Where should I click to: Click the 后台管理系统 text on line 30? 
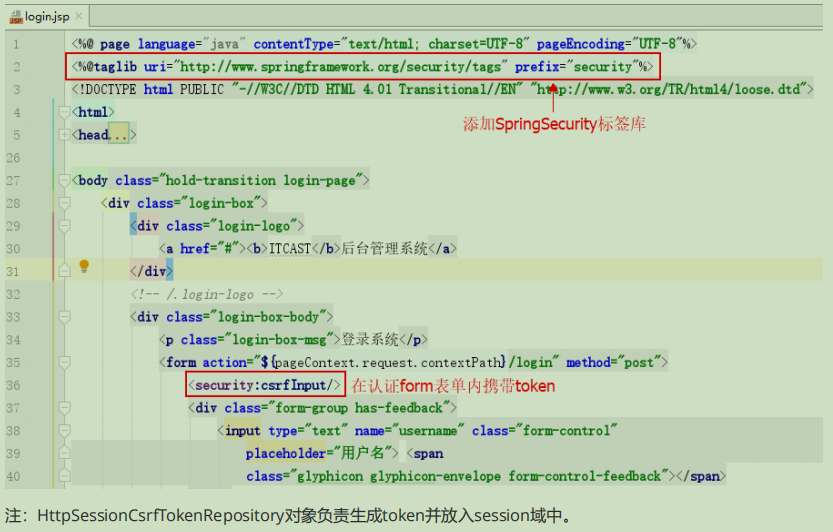pos(384,249)
